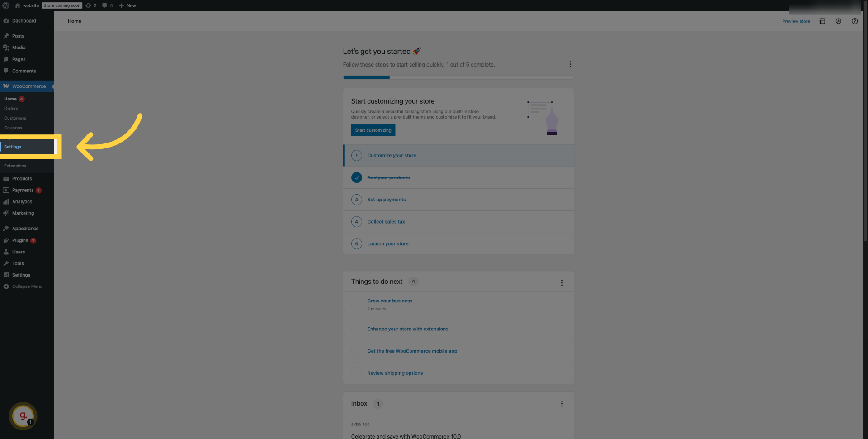Viewport: 868px width, 439px height.
Task: Open Things to do next ellipsis menu
Action: 562,282
